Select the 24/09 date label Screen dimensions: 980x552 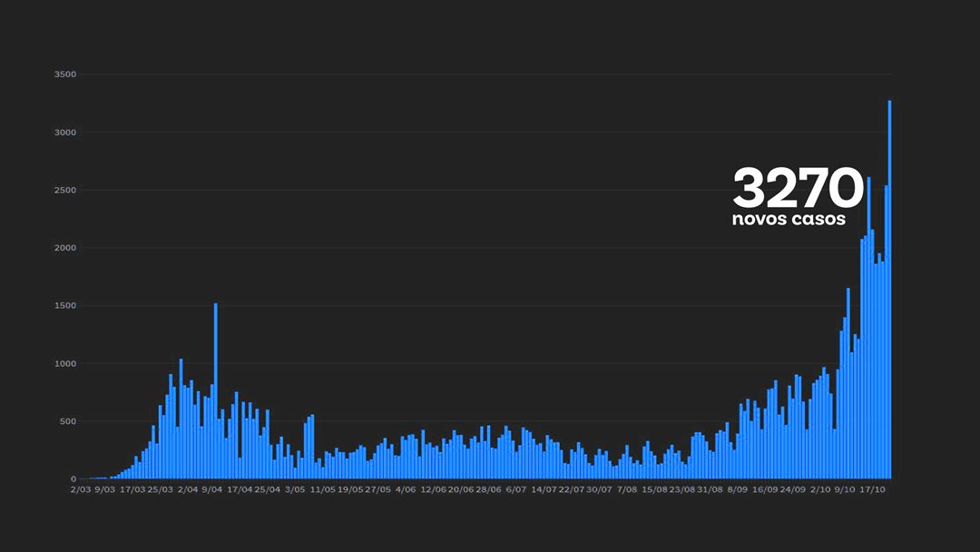click(792, 489)
